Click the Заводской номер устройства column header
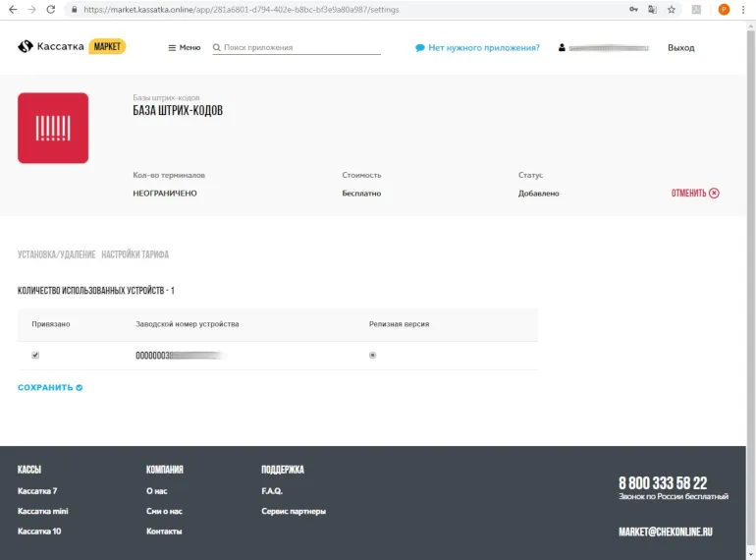Screen dimensions: 756x560 (188, 324)
